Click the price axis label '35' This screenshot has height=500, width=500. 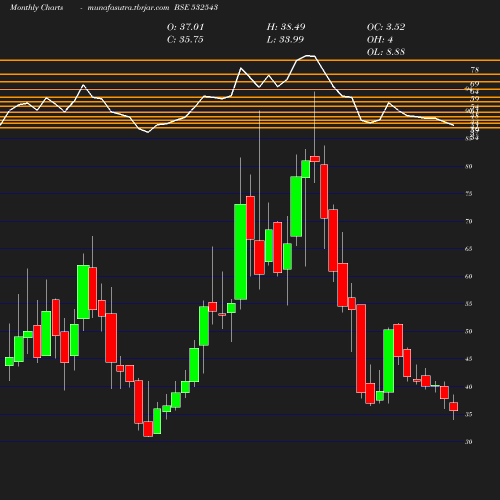pos(469,414)
